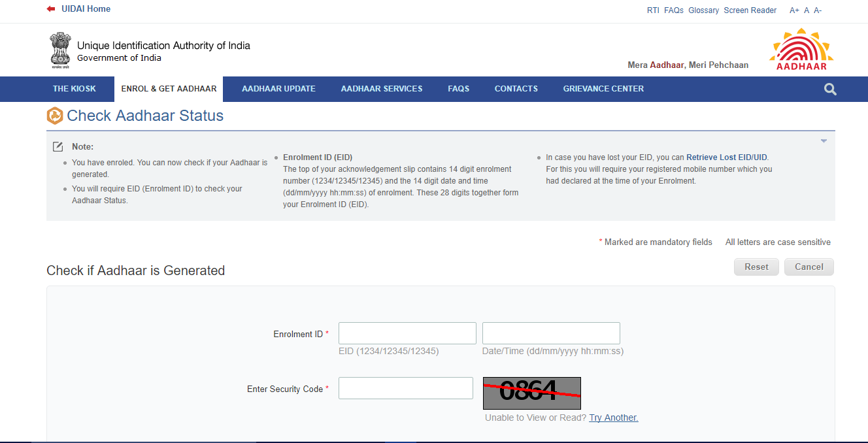Increase font size with A+ control
The image size is (868, 443).
(794, 10)
